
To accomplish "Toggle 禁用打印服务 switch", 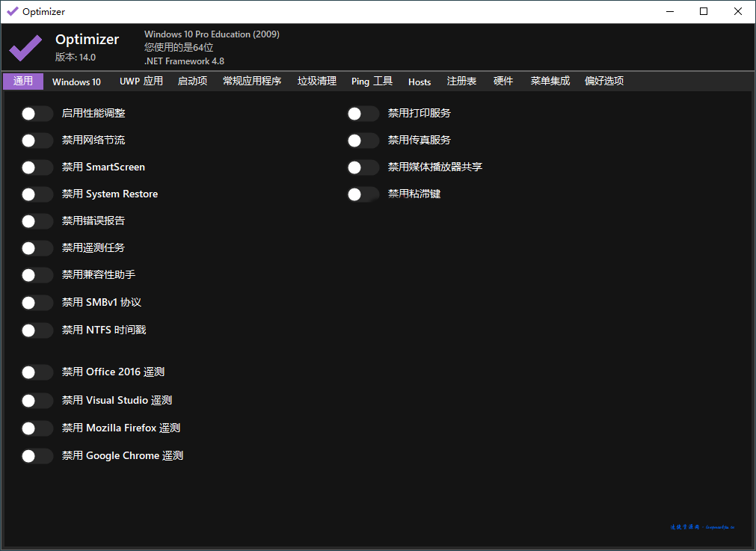I will pyautogui.click(x=363, y=114).
